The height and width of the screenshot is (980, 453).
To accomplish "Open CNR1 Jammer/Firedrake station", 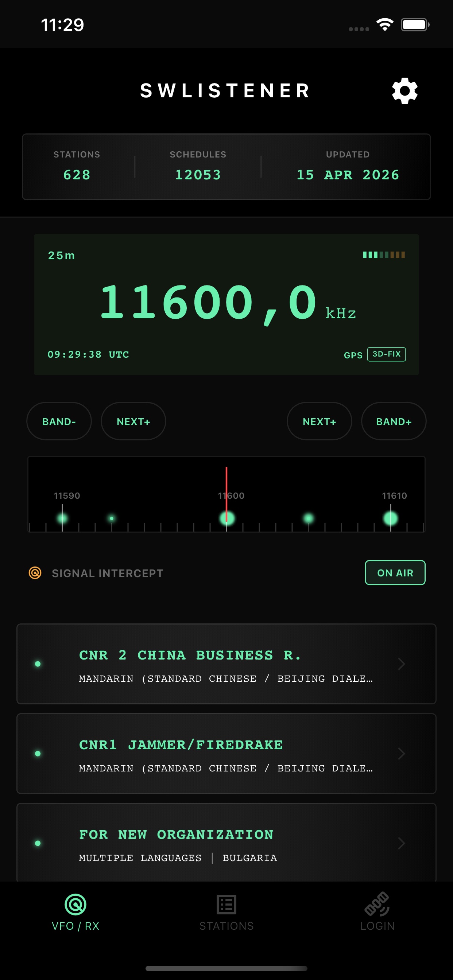I will [x=226, y=754].
